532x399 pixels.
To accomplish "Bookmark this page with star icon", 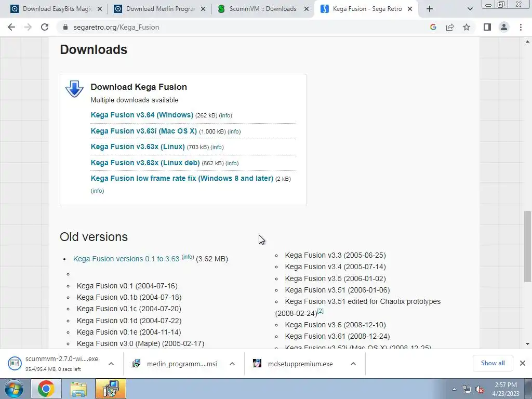I will pos(467,27).
